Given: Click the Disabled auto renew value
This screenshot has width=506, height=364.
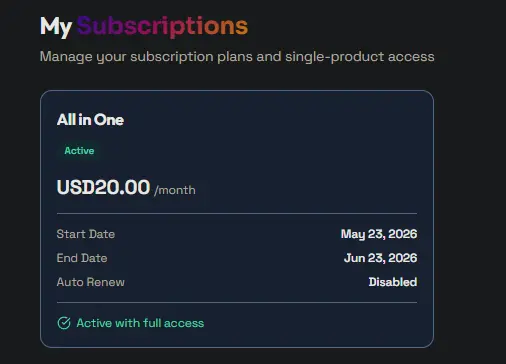Looking at the screenshot, I should click(x=393, y=282).
